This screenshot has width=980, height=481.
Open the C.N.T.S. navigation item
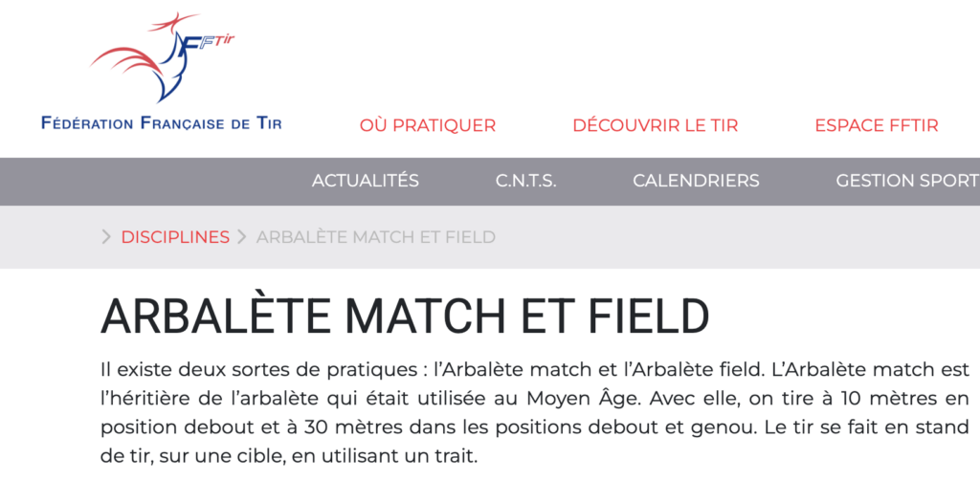(525, 181)
